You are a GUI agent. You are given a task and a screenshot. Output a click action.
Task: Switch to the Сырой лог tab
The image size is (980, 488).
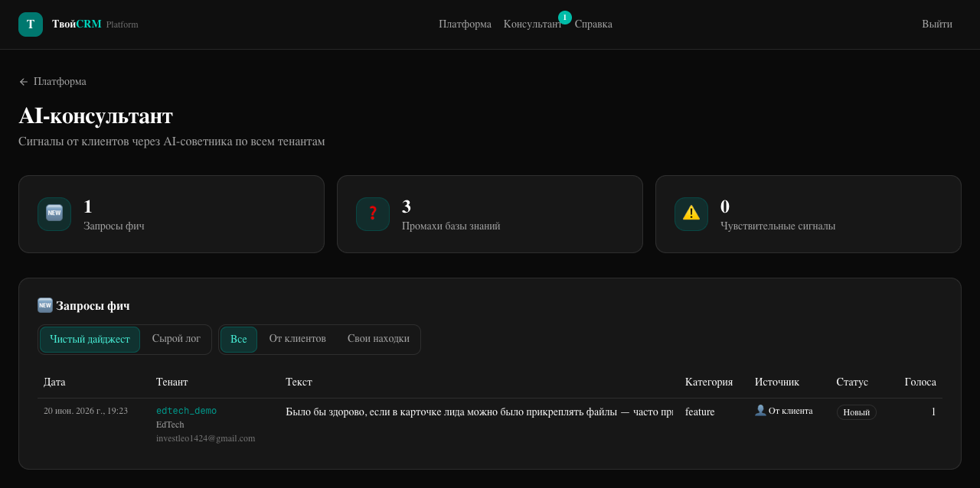176,339
